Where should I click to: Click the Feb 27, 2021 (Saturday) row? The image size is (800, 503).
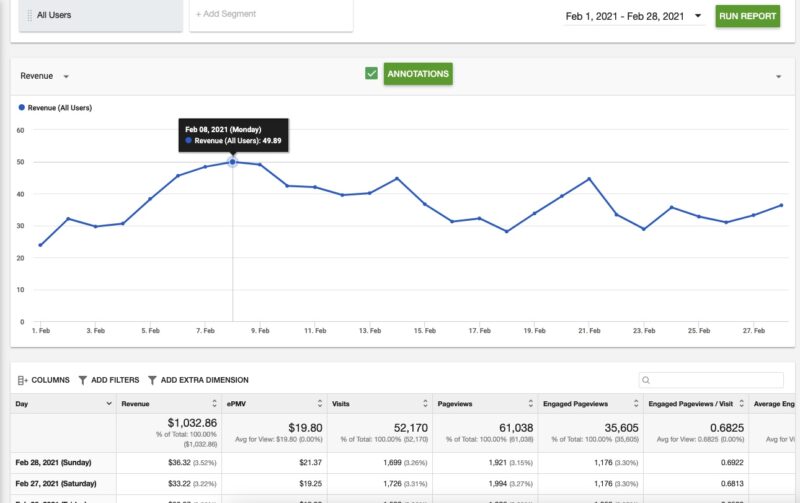405,484
